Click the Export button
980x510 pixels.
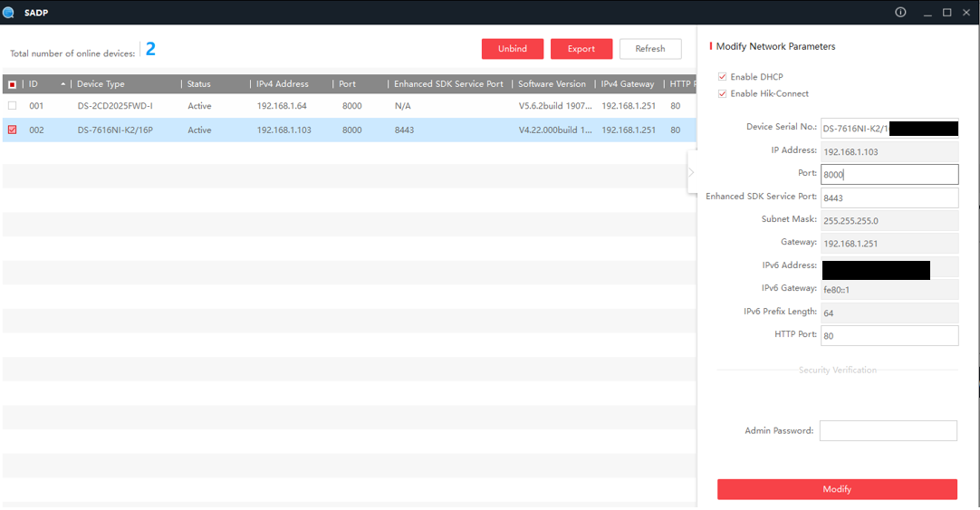point(581,49)
